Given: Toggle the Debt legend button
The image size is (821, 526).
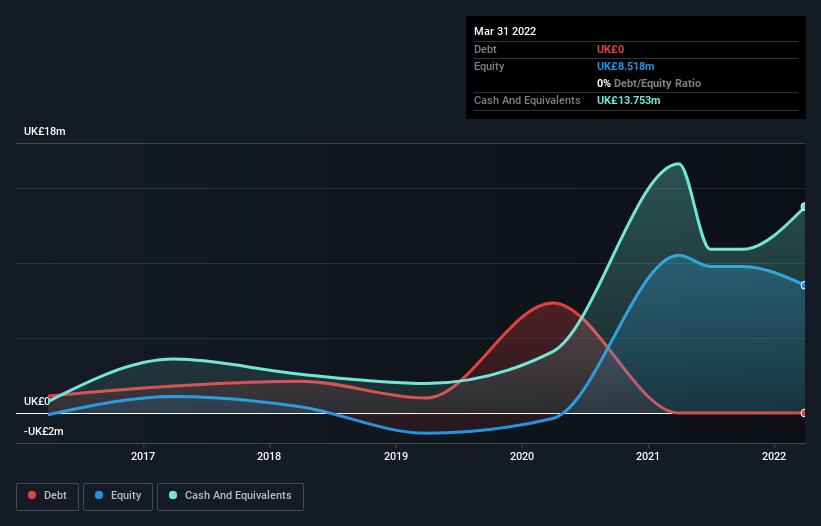Looking at the screenshot, I should click(48, 496).
